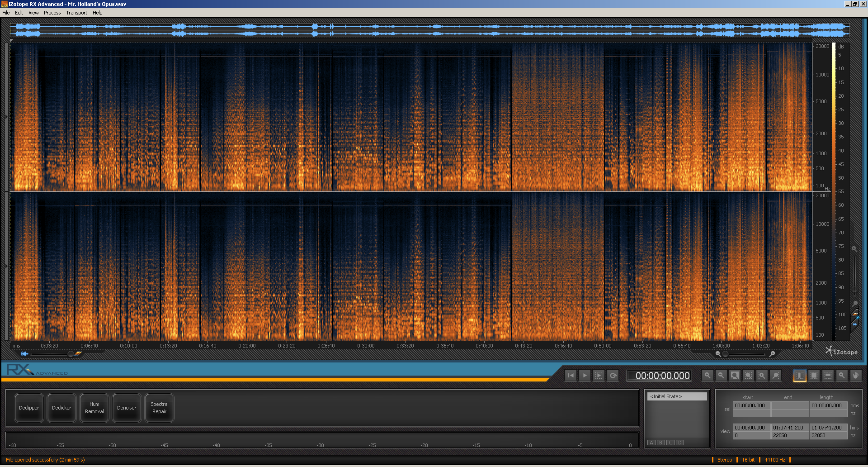
Task: Select the frequency selection tool
Action: (x=828, y=375)
